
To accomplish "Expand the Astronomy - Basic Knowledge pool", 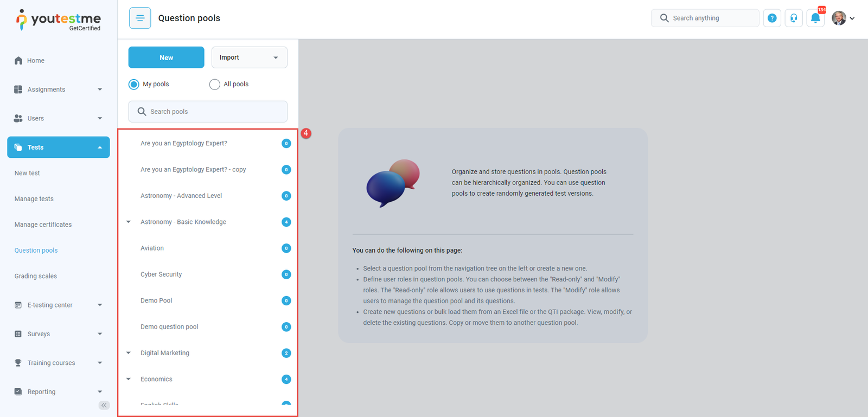I will (129, 222).
